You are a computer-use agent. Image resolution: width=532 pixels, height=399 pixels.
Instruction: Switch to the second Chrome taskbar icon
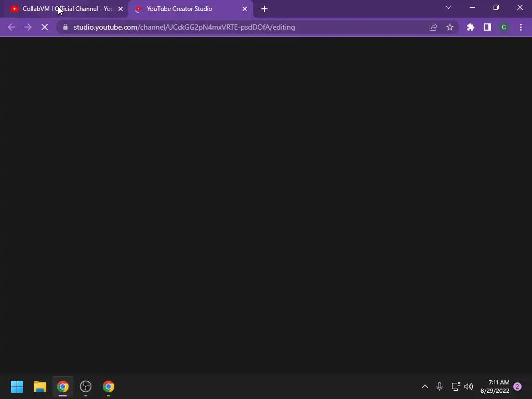click(109, 387)
